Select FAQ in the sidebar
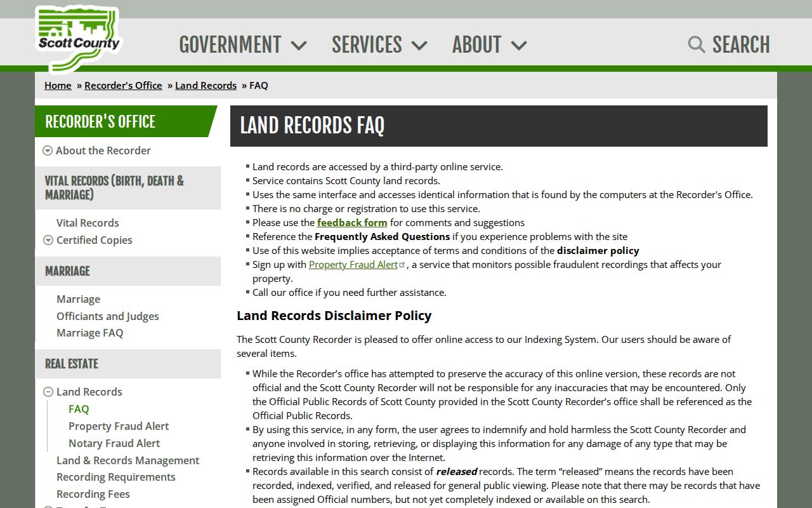The height and width of the screenshot is (508, 812). pyautogui.click(x=79, y=409)
